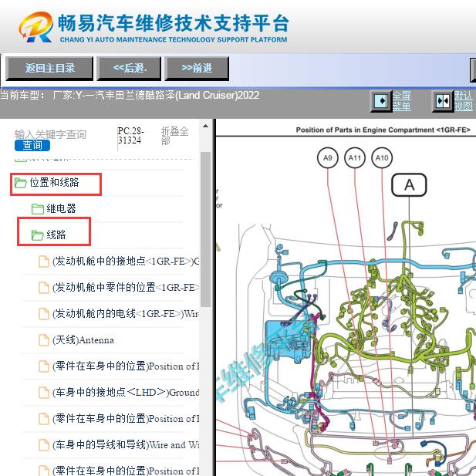Viewport: 476px width, 476px height.
Task: Open the 全屏菜单 link
Action: 402,101
